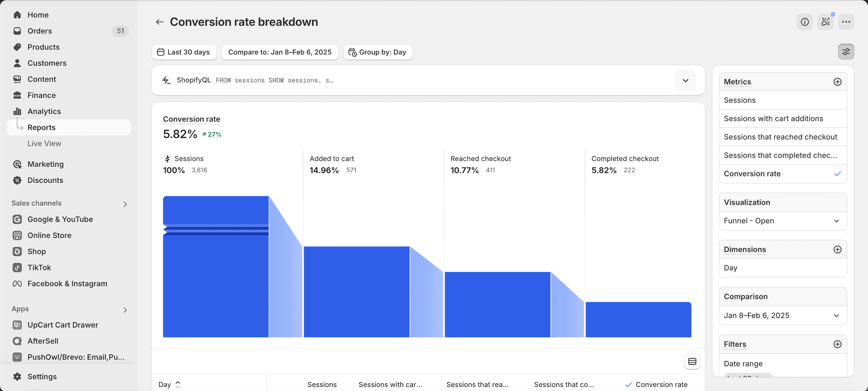Open the Last 30 days date picker
Viewport: 868px width, 391px height.
click(x=184, y=52)
